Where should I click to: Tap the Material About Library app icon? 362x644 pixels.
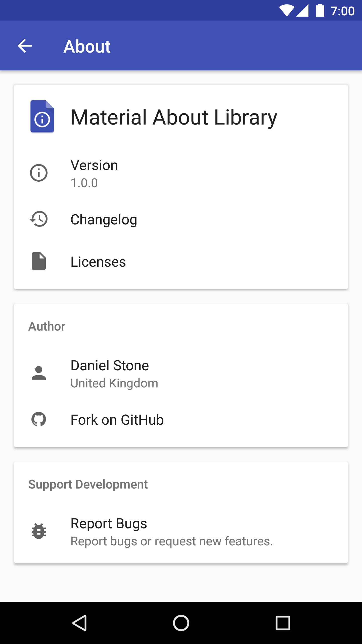[x=42, y=116]
